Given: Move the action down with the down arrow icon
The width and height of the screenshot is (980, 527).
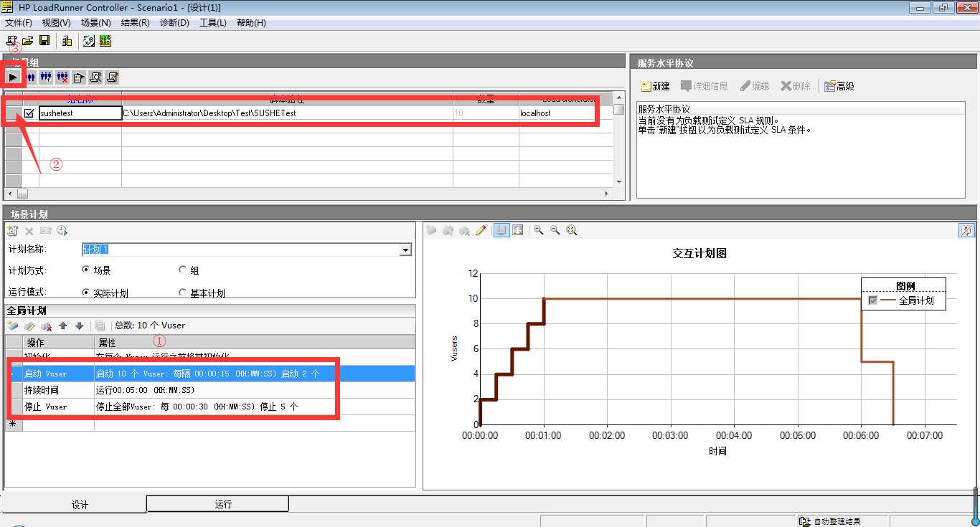Looking at the screenshot, I should pos(79,326).
